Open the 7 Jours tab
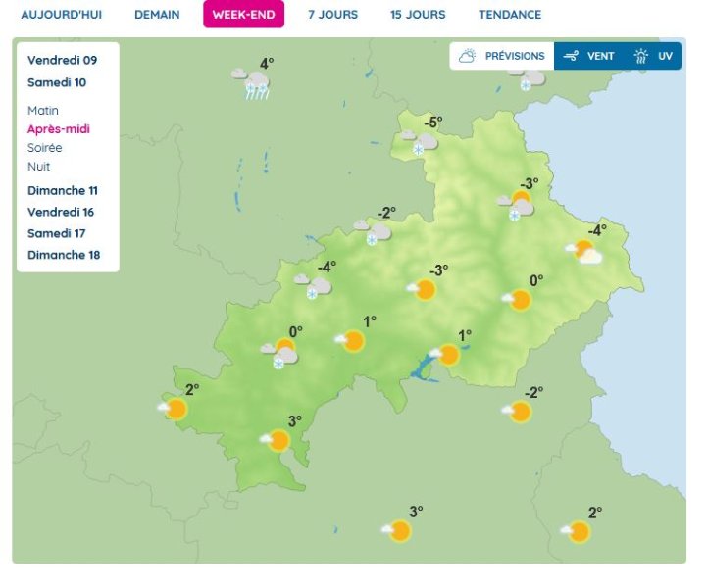 click(332, 15)
